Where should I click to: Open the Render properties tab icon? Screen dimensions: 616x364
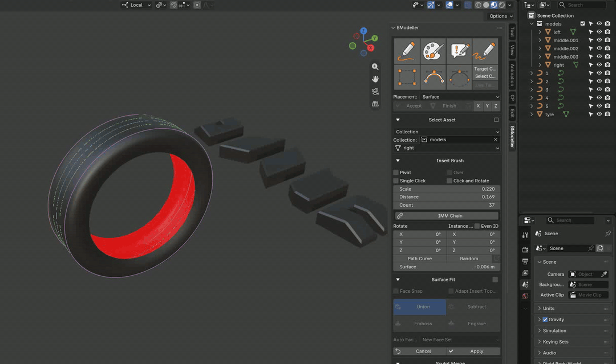click(525, 250)
